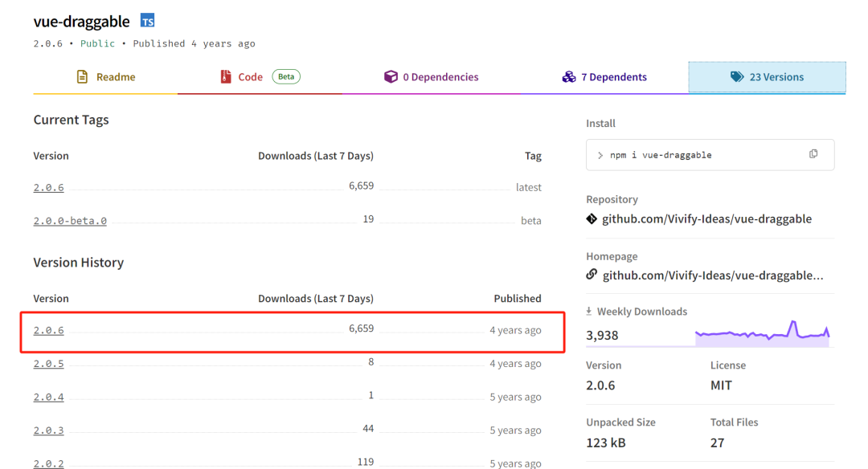The height and width of the screenshot is (469, 868).
Task: Click the TypeScript TS badge icon
Action: [147, 20]
